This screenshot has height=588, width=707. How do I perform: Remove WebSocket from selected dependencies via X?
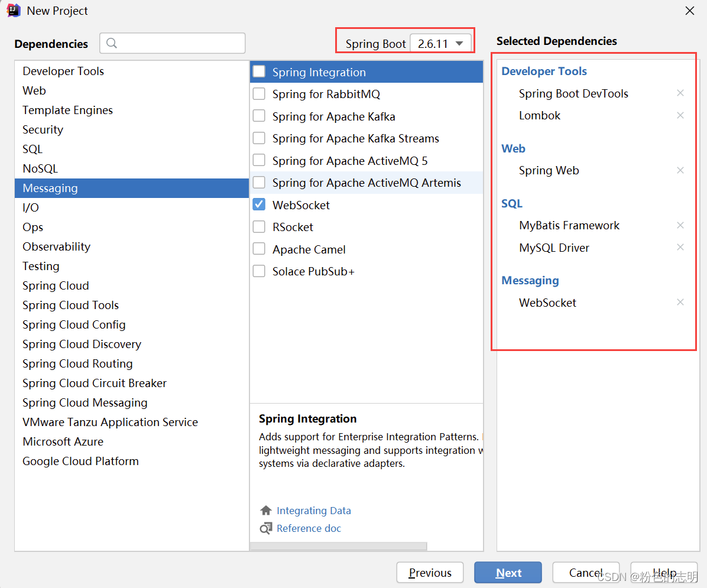(680, 302)
